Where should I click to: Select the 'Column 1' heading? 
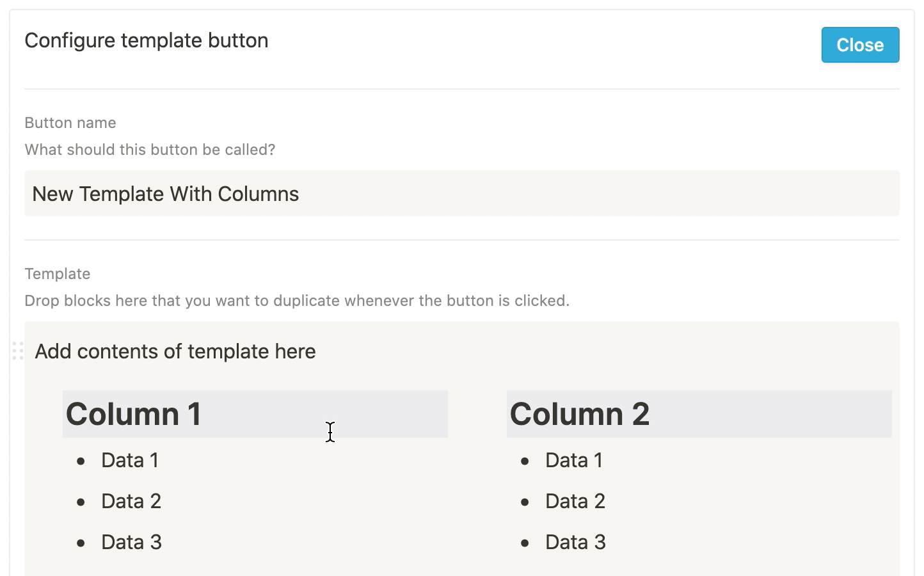[133, 414]
